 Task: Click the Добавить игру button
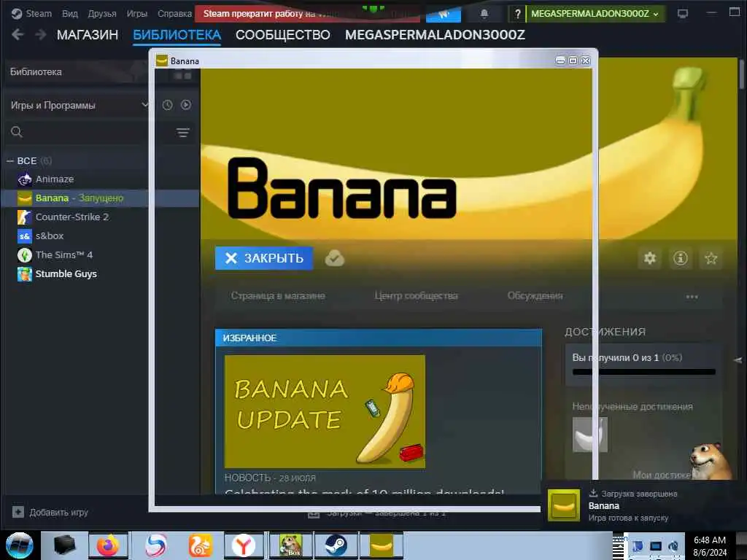tap(50, 513)
